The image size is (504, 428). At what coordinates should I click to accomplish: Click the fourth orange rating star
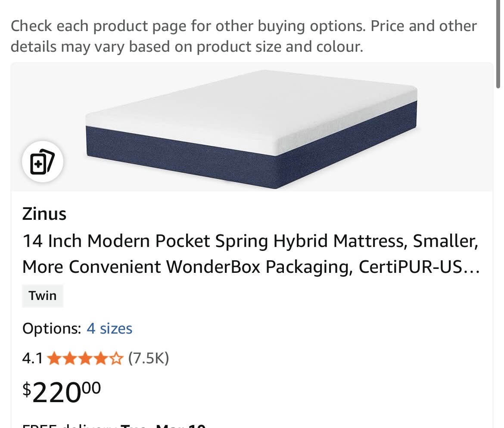[x=100, y=358]
